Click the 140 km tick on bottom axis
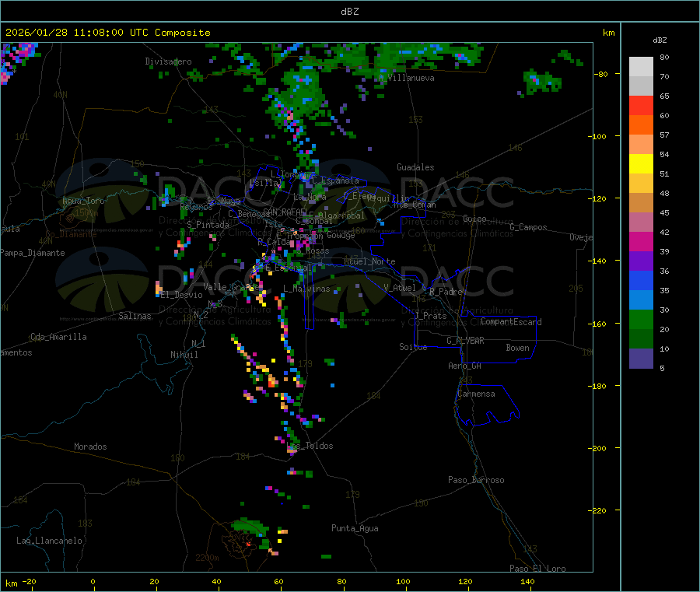 coord(527,582)
